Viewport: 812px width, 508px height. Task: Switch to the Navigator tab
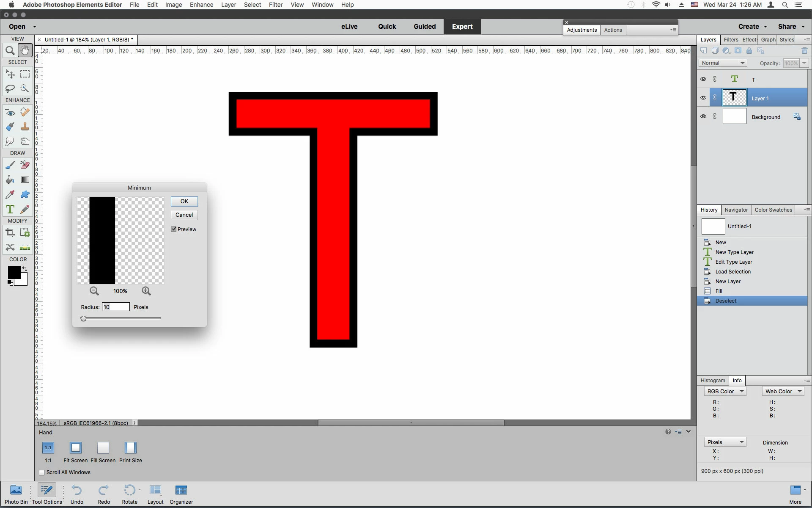[x=736, y=210]
